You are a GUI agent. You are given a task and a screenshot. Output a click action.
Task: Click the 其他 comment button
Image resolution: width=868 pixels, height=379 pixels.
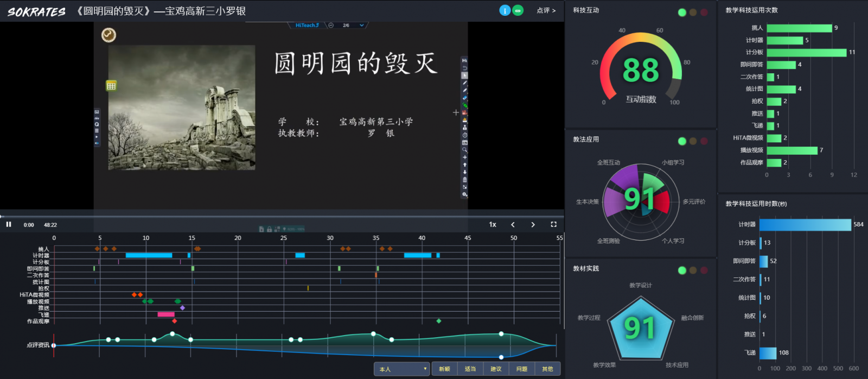coord(547,369)
